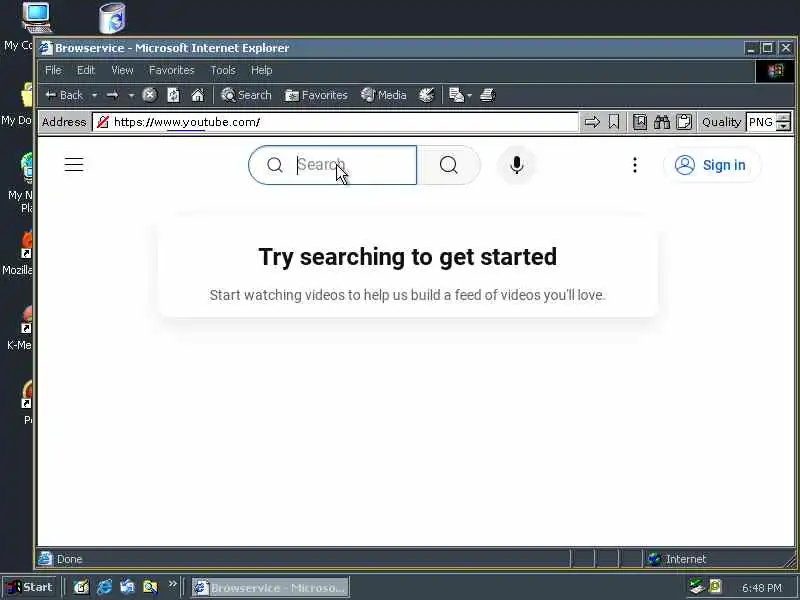
Task: Click the Internet zone status bar entry
Action: [678, 559]
